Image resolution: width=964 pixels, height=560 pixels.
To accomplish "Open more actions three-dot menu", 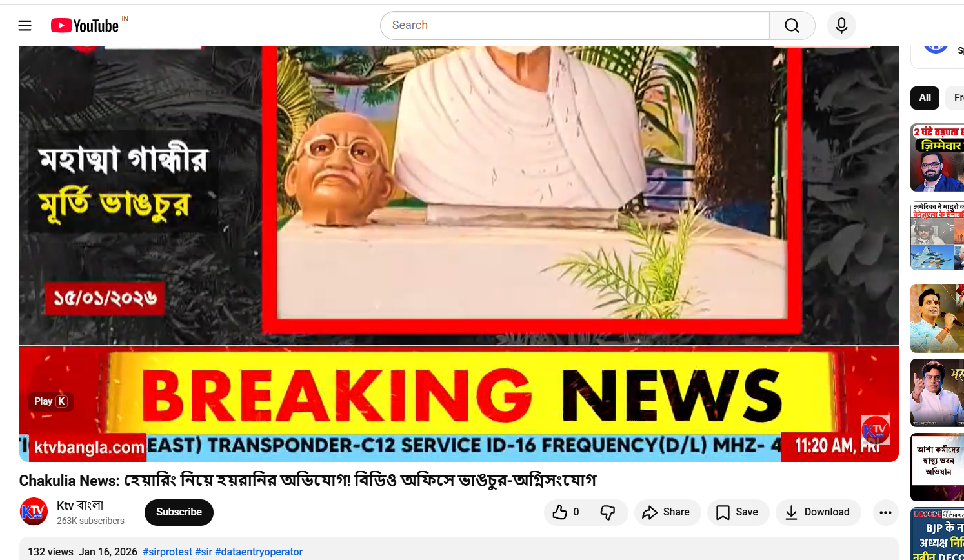I will [885, 512].
